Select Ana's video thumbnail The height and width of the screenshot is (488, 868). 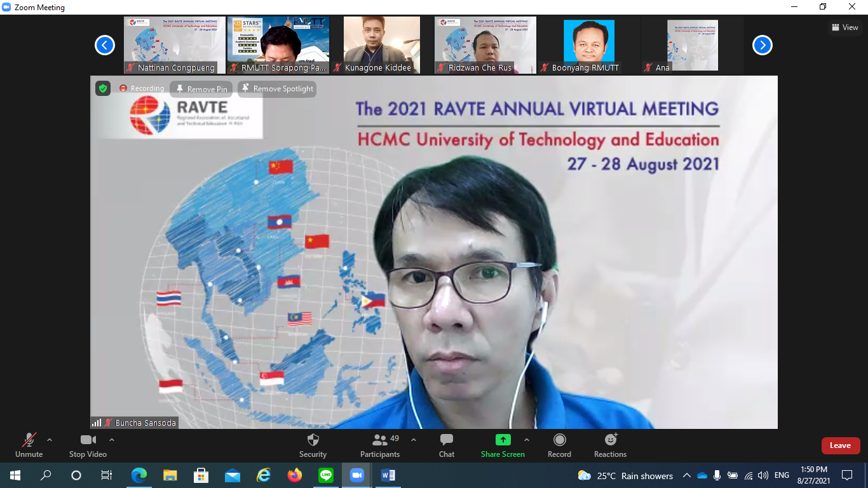pos(693,45)
